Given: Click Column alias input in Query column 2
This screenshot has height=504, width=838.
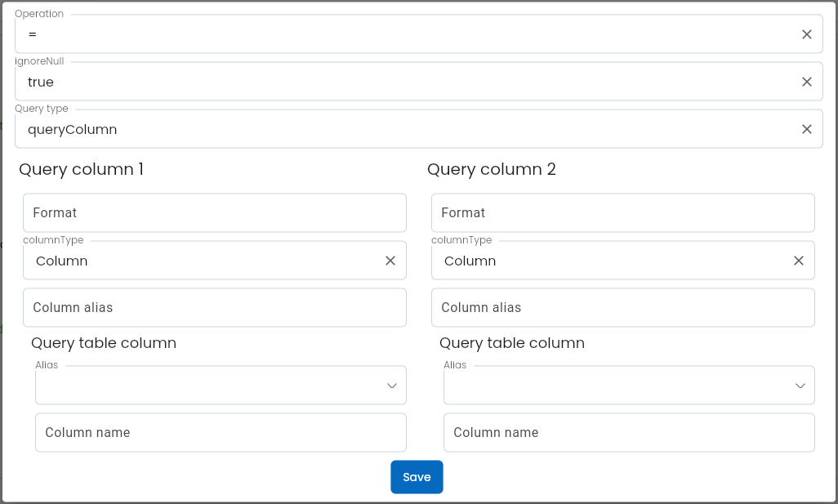Looking at the screenshot, I should tap(623, 307).
